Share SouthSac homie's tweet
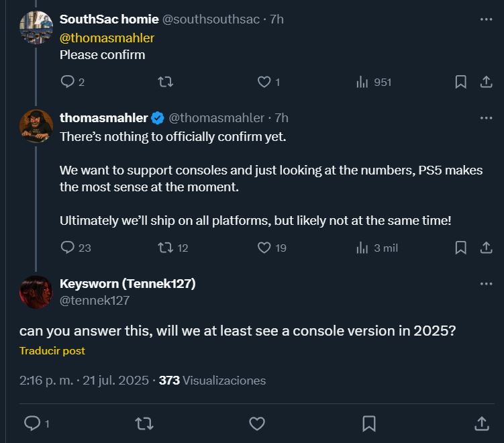The image size is (504, 443). [x=486, y=82]
